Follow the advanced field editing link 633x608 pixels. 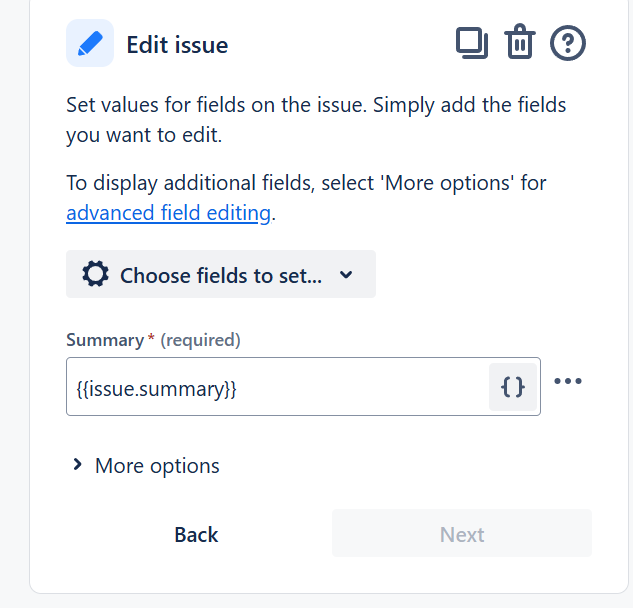click(168, 213)
